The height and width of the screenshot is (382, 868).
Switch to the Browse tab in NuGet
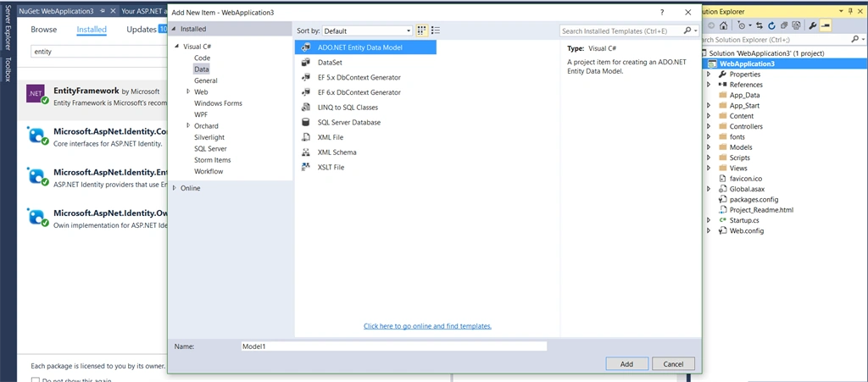pos(44,30)
